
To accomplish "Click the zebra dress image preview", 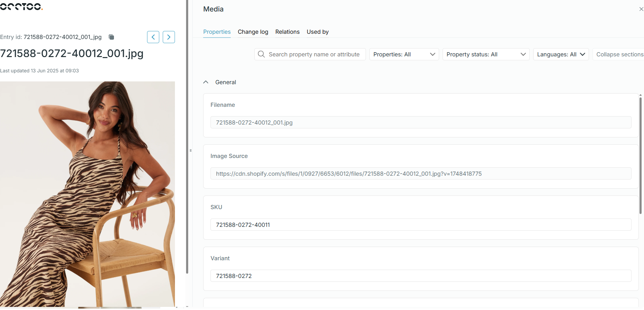I will (x=87, y=194).
